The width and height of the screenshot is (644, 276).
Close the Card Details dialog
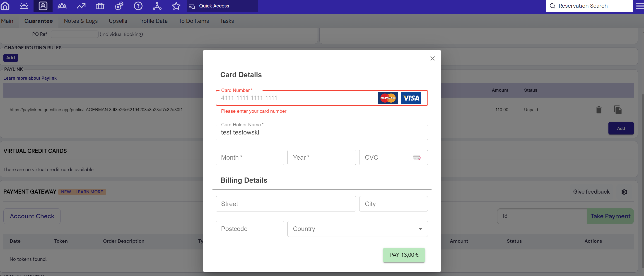tap(432, 58)
